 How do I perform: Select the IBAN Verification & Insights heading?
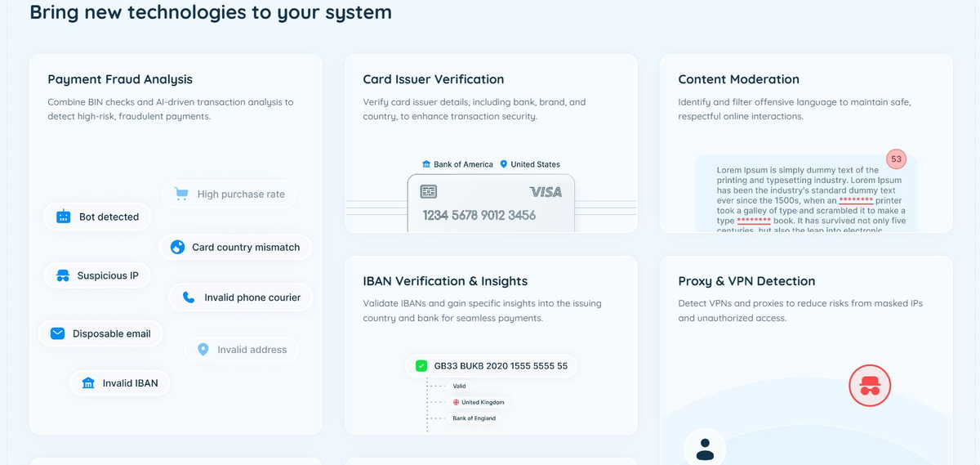(x=445, y=281)
